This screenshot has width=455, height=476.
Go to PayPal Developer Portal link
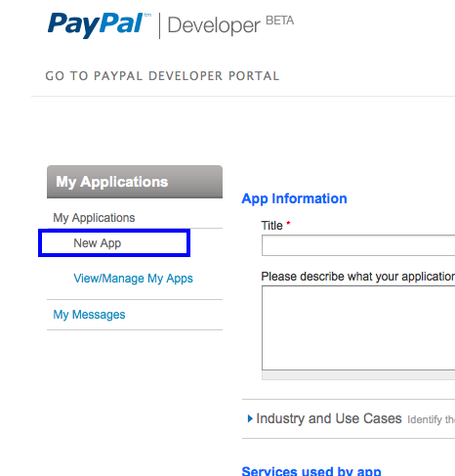pos(162,76)
